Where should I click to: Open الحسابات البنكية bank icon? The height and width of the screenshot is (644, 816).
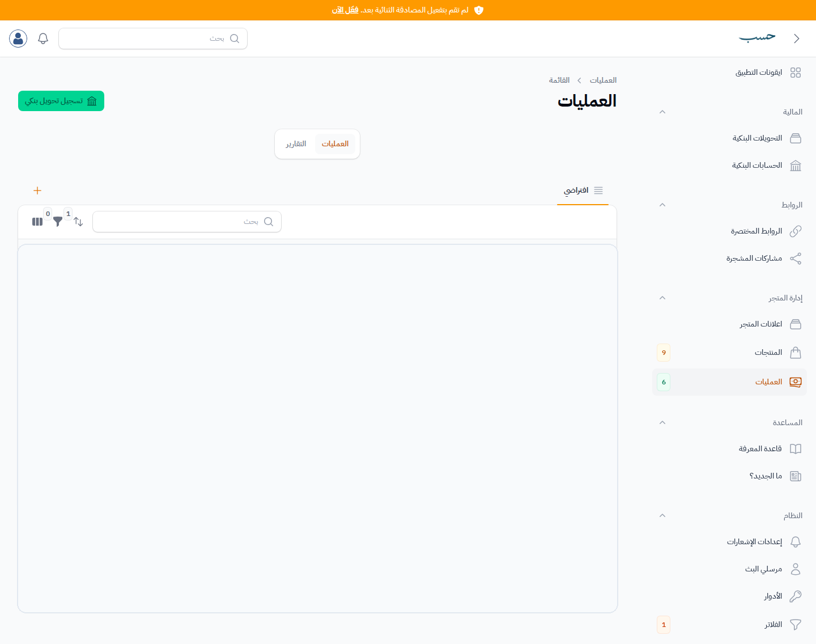(796, 166)
